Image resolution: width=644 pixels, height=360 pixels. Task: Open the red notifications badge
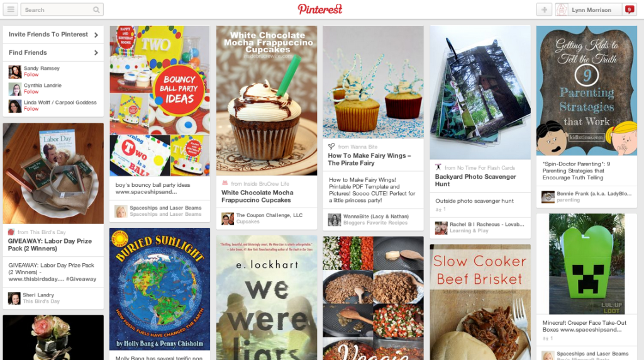click(x=629, y=9)
